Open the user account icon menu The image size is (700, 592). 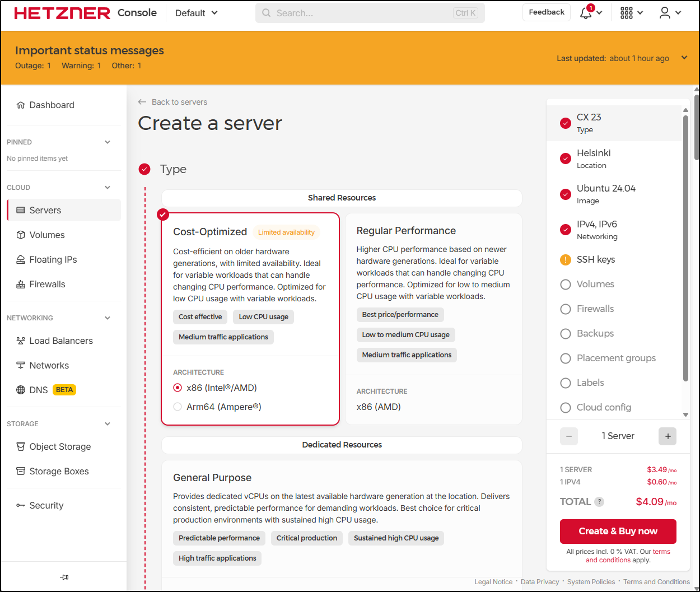click(665, 13)
